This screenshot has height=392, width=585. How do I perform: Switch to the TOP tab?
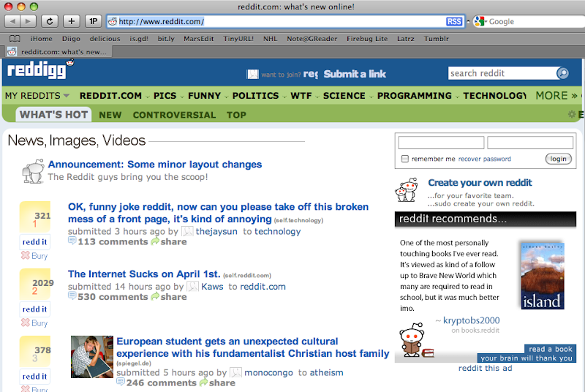click(x=236, y=115)
